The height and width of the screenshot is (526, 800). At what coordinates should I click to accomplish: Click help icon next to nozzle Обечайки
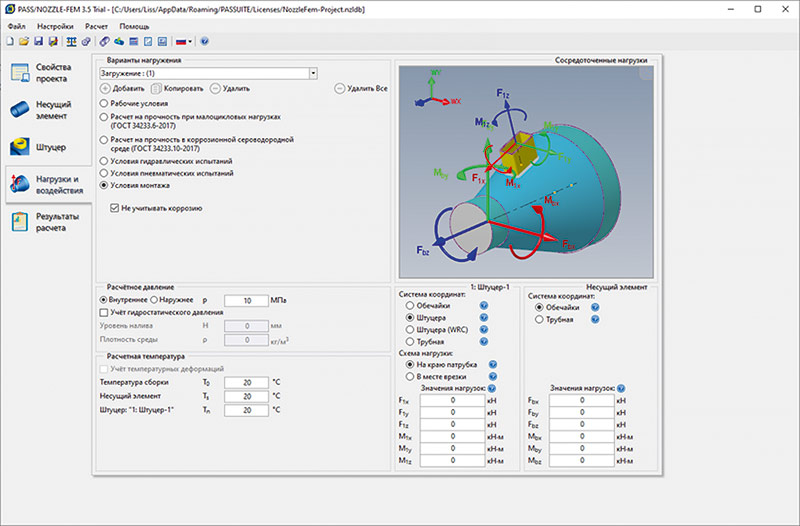point(484,305)
